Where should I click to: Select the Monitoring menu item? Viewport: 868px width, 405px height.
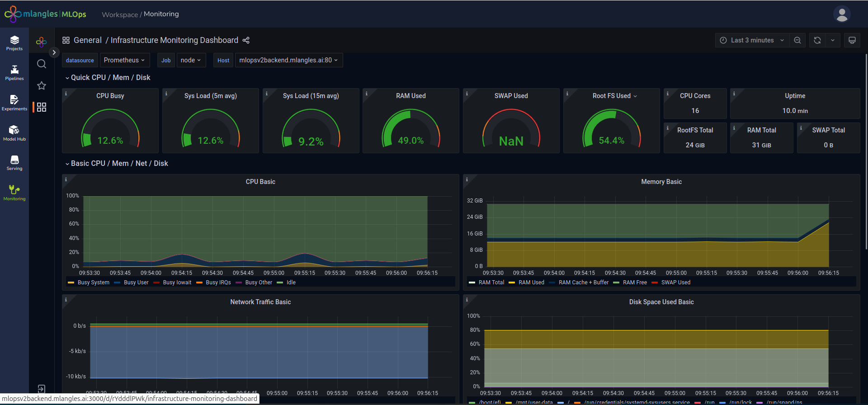[14, 193]
